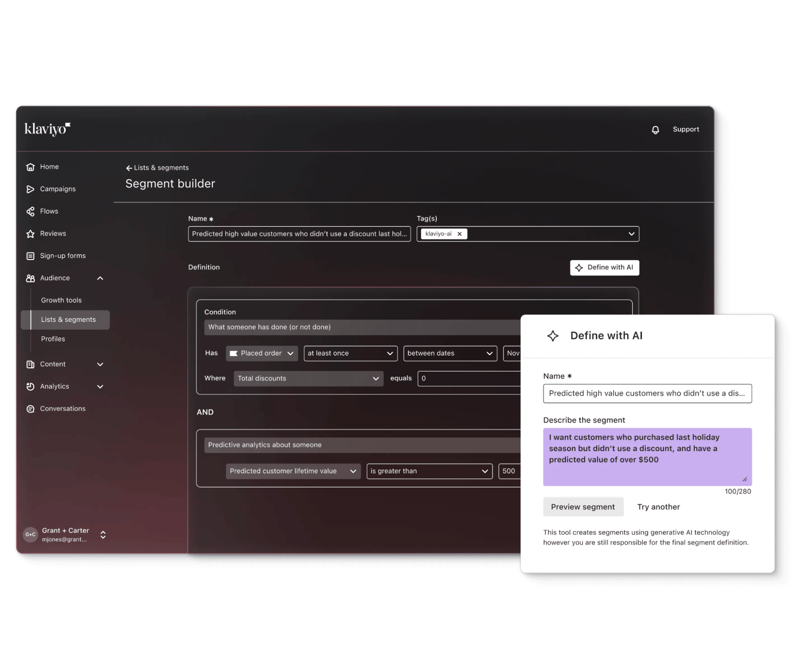Open the is greater than dropdown
Image resolution: width=792 pixels, height=672 pixels.
pos(429,471)
